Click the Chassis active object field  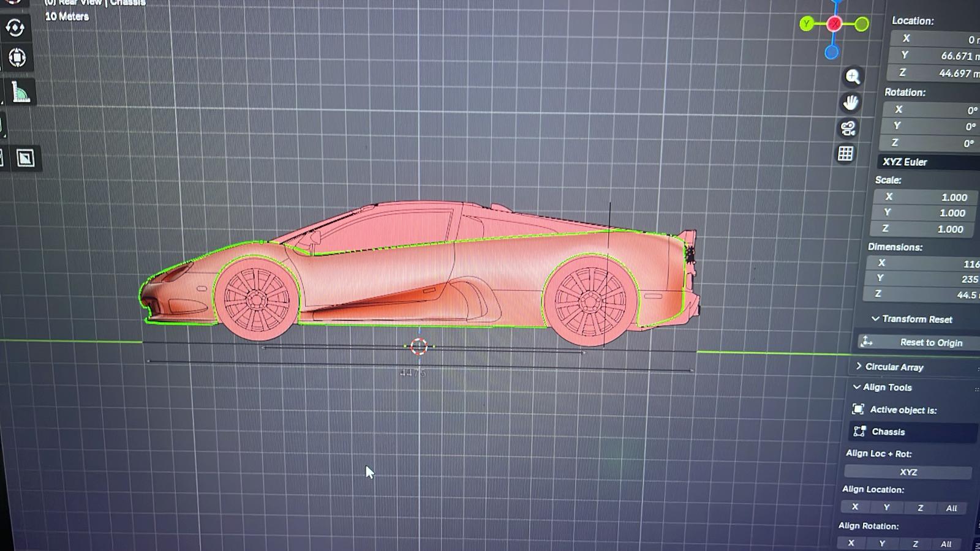[913, 432]
